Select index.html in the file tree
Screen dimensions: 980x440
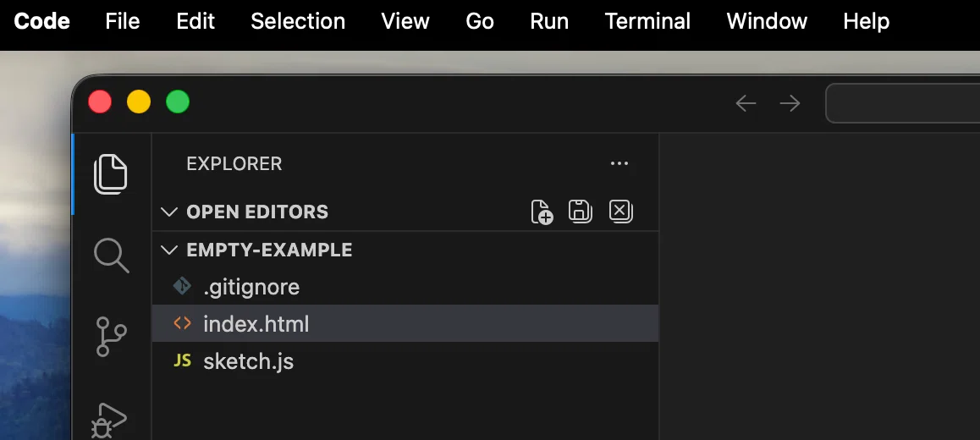(x=405, y=324)
